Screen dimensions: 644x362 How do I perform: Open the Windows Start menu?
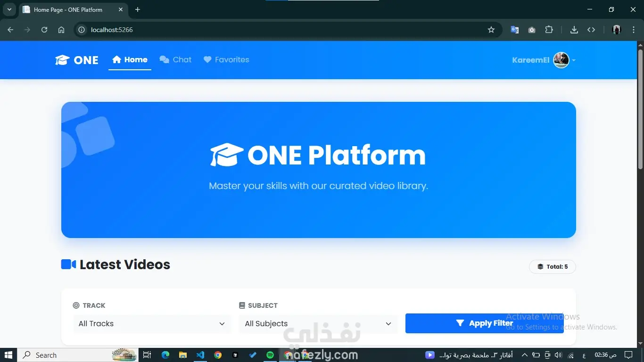8,355
